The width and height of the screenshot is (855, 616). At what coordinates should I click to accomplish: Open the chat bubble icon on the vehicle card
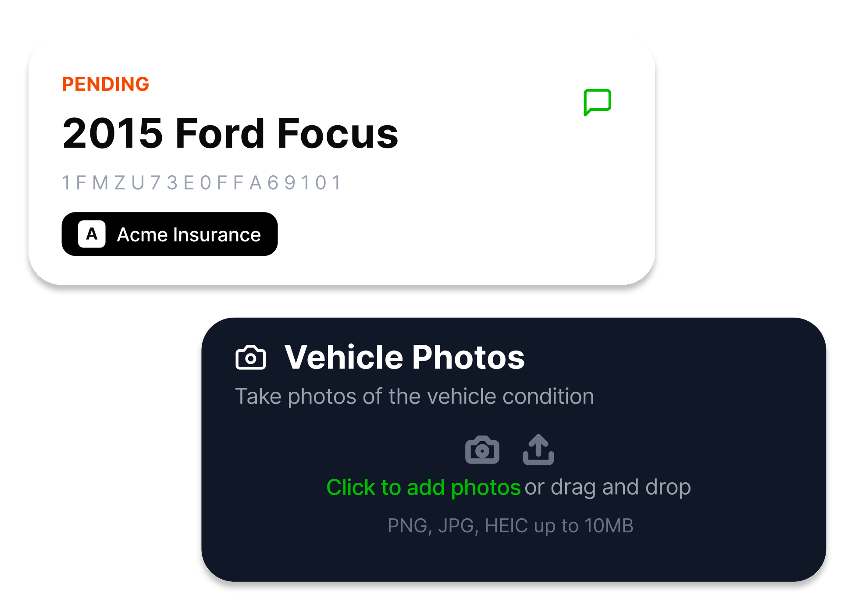pos(597,102)
